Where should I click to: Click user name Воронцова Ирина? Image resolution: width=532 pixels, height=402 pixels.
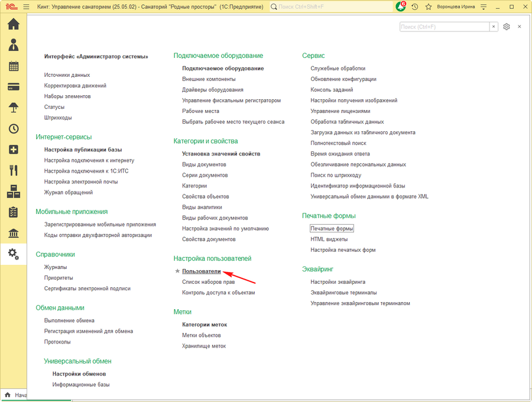[x=456, y=7]
